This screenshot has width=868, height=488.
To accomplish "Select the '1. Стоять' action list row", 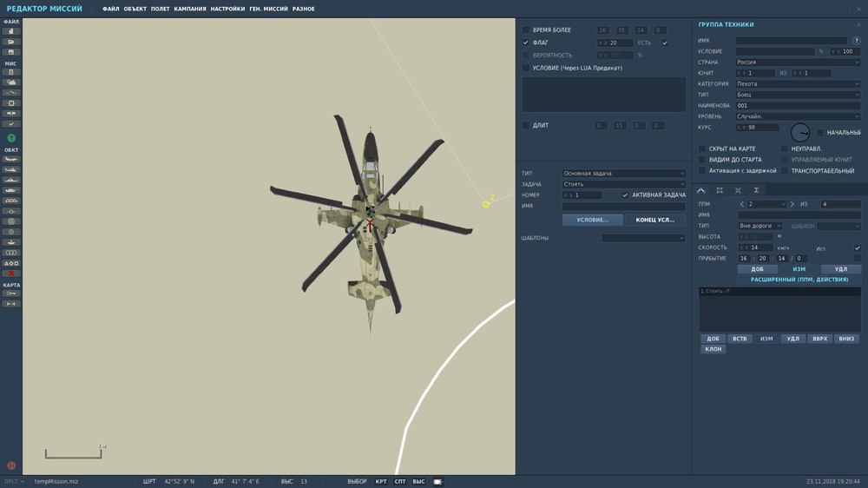I will click(x=779, y=292).
